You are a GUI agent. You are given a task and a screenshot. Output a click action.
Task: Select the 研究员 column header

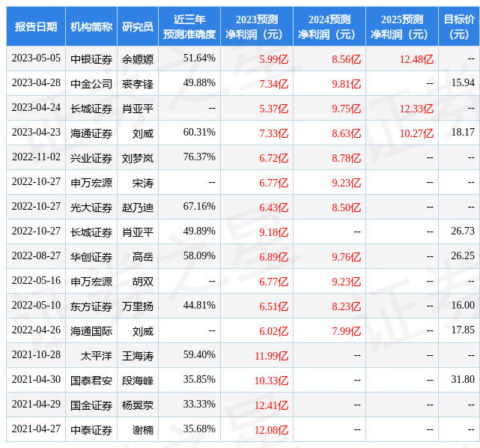[x=137, y=26]
